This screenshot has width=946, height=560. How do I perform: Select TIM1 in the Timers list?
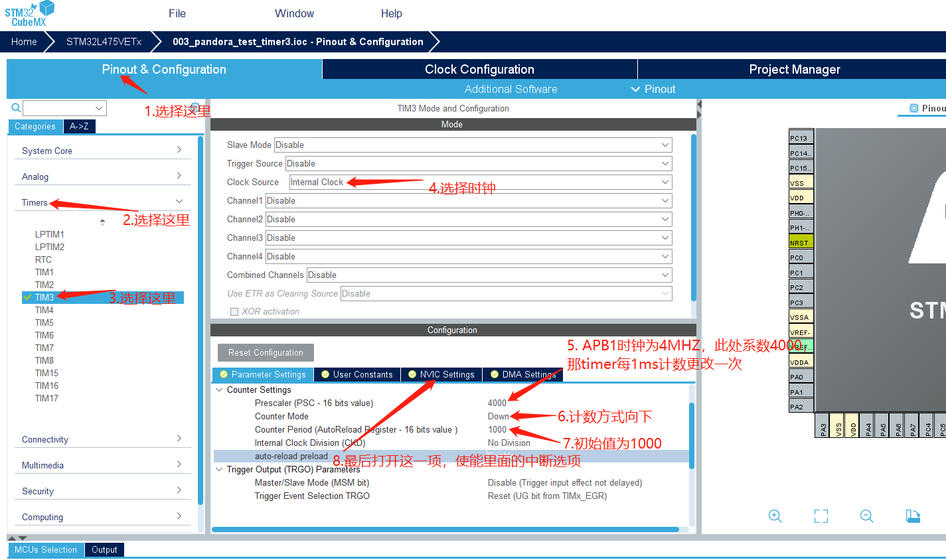(44, 272)
